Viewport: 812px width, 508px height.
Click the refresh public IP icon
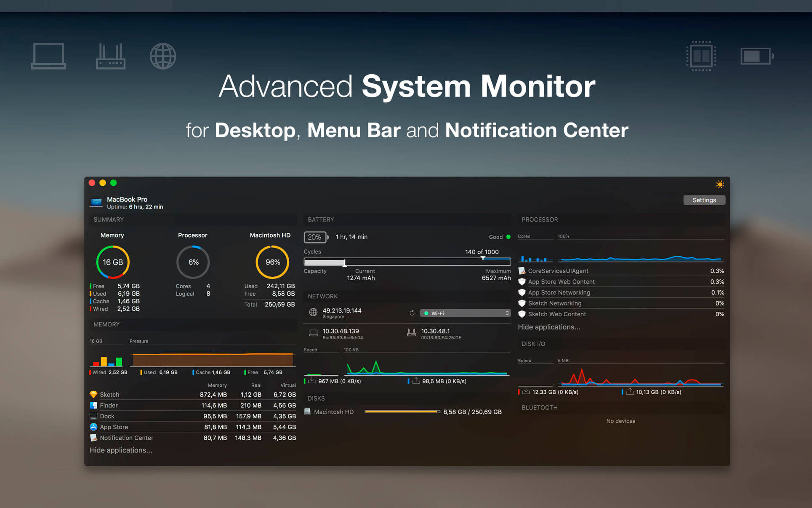[x=412, y=313]
